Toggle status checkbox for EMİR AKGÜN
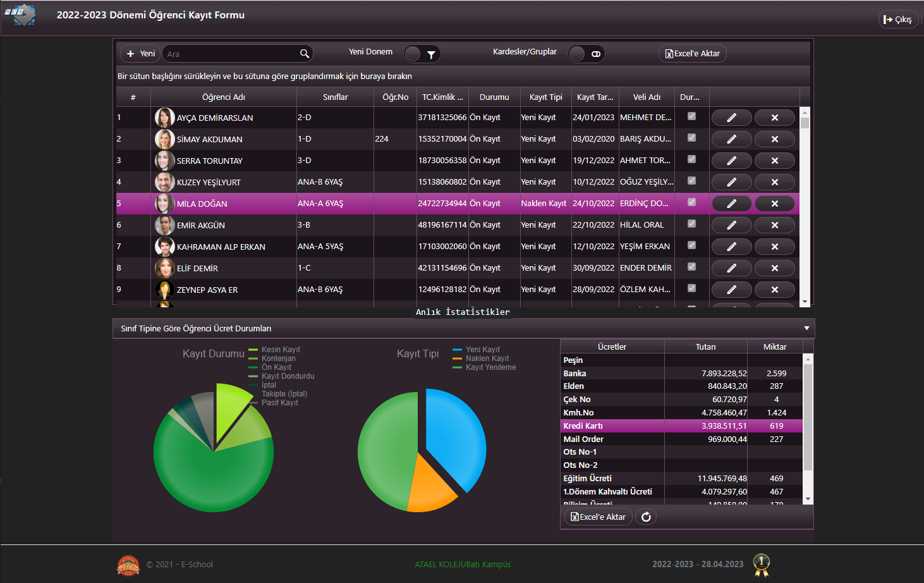This screenshot has height=583, width=924. click(691, 224)
